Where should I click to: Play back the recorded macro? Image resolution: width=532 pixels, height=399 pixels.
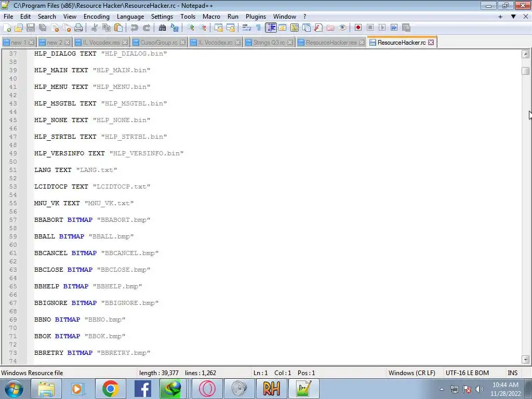[x=382, y=28]
